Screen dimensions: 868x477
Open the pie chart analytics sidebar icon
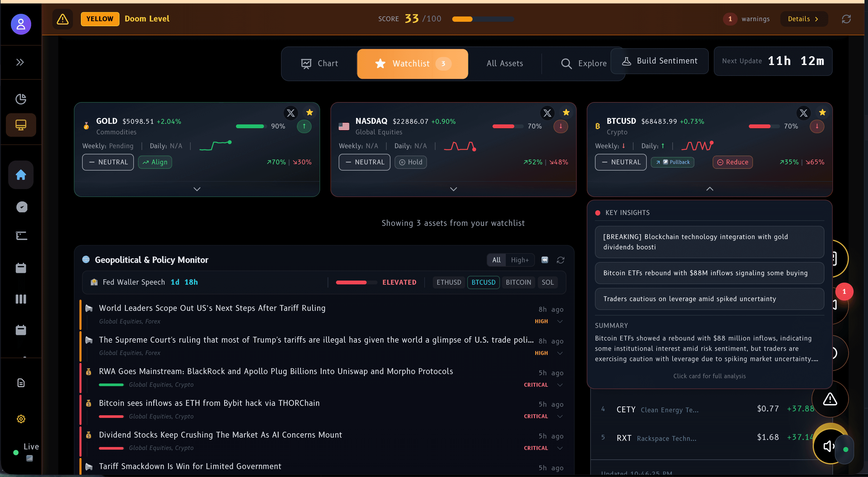click(x=21, y=99)
